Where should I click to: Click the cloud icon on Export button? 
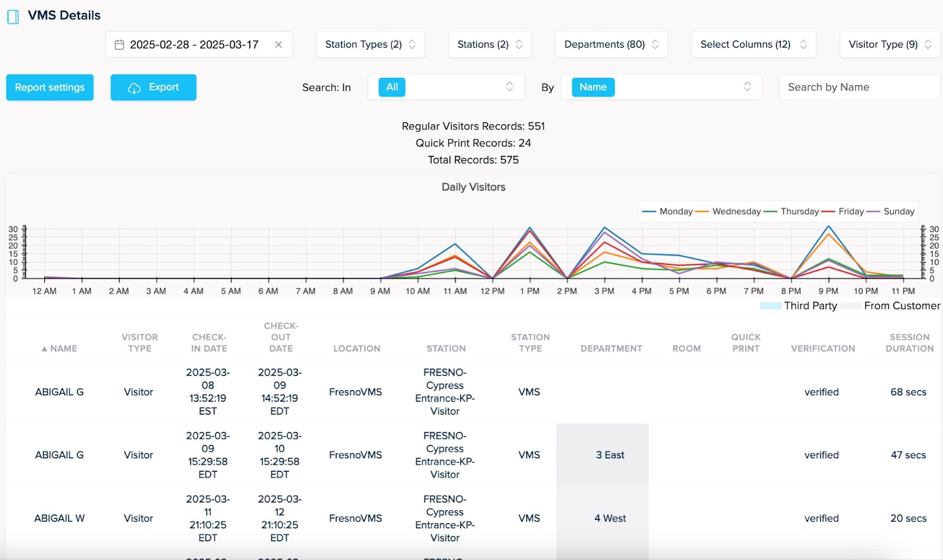pyautogui.click(x=134, y=88)
